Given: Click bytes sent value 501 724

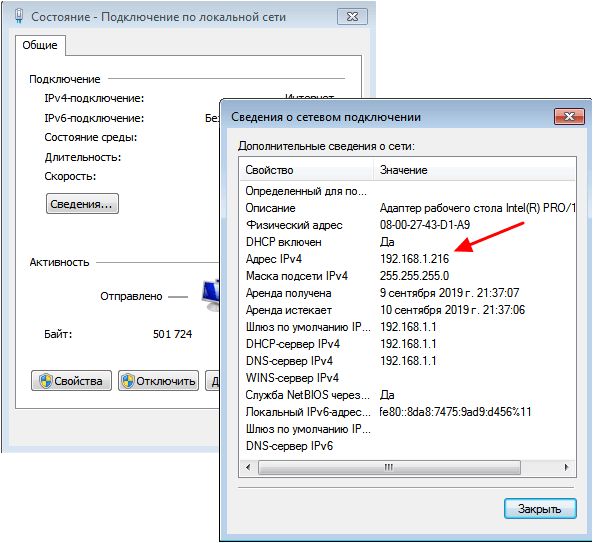Looking at the screenshot, I should tap(172, 334).
